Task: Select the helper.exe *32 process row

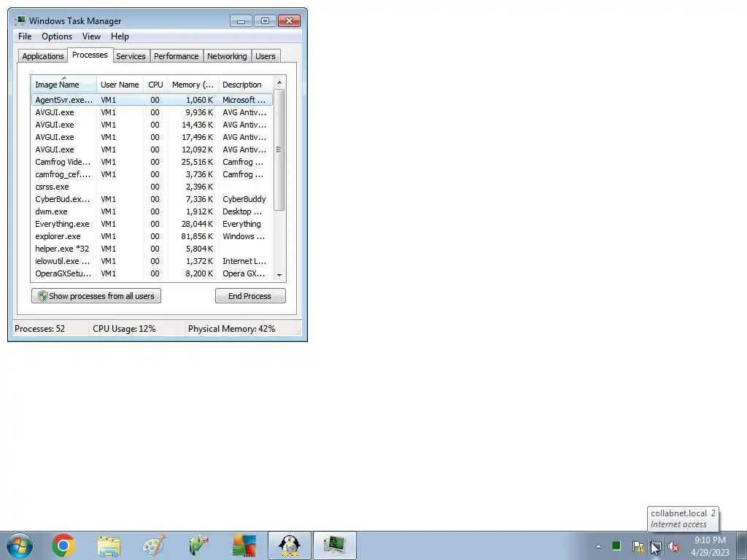Action: pyautogui.click(x=152, y=249)
